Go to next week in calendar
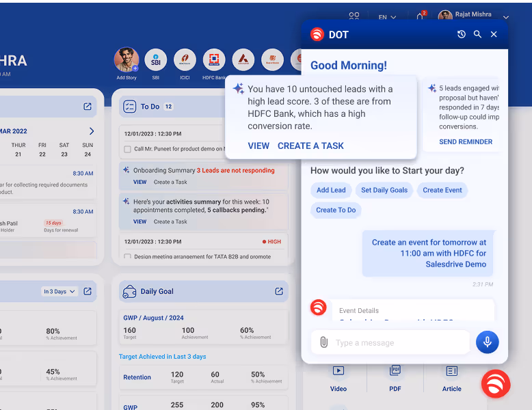Screen dimensions: 532x410 click(x=91, y=131)
